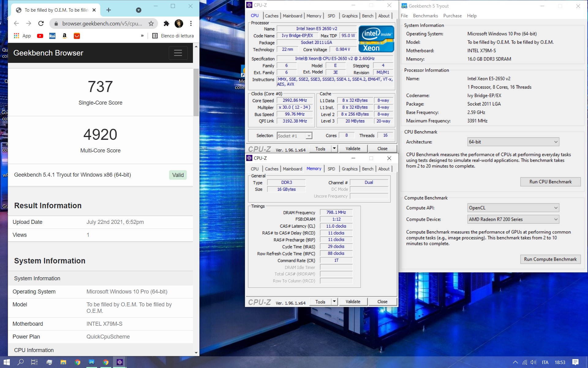The width and height of the screenshot is (588, 368).
Task: Click Close button in top CPU-Z window
Action: click(x=382, y=149)
